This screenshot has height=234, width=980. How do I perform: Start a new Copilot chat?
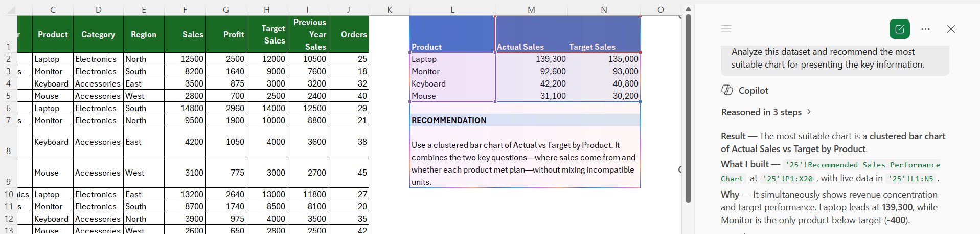pyautogui.click(x=900, y=29)
